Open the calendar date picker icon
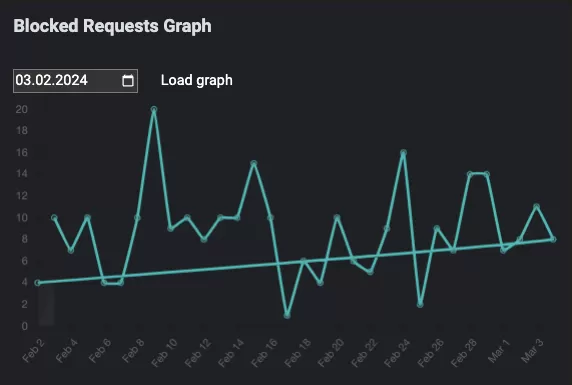 click(128, 81)
